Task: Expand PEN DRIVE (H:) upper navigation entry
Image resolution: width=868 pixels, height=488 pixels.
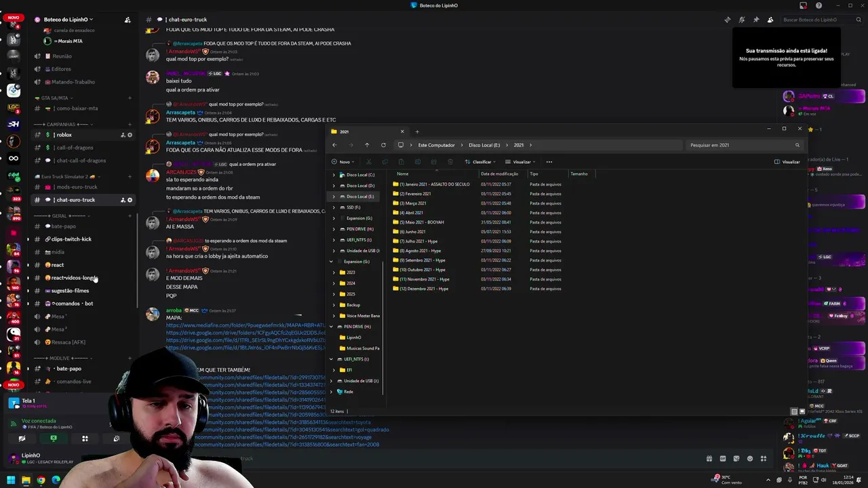Action: 333,229
